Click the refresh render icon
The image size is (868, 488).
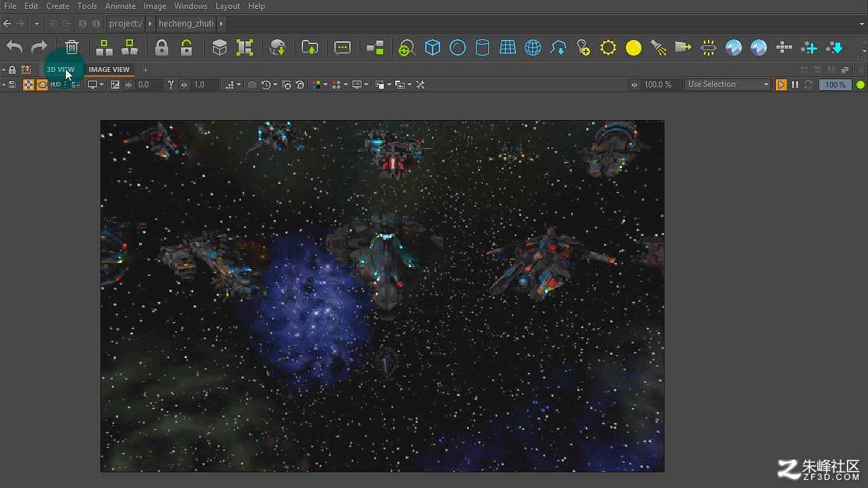(x=808, y=85)
